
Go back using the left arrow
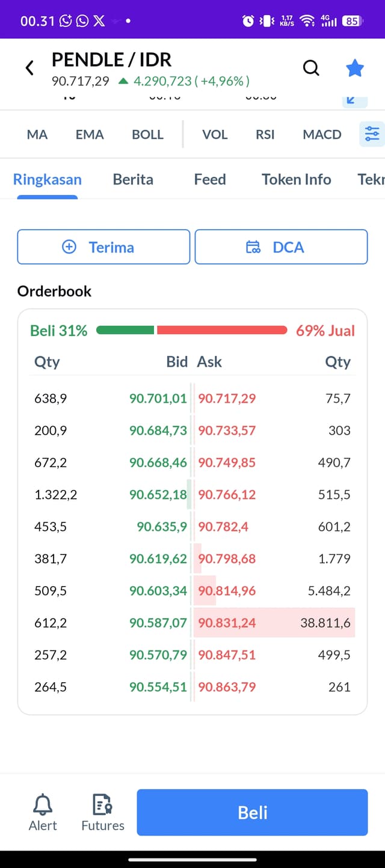coord(29,68)
